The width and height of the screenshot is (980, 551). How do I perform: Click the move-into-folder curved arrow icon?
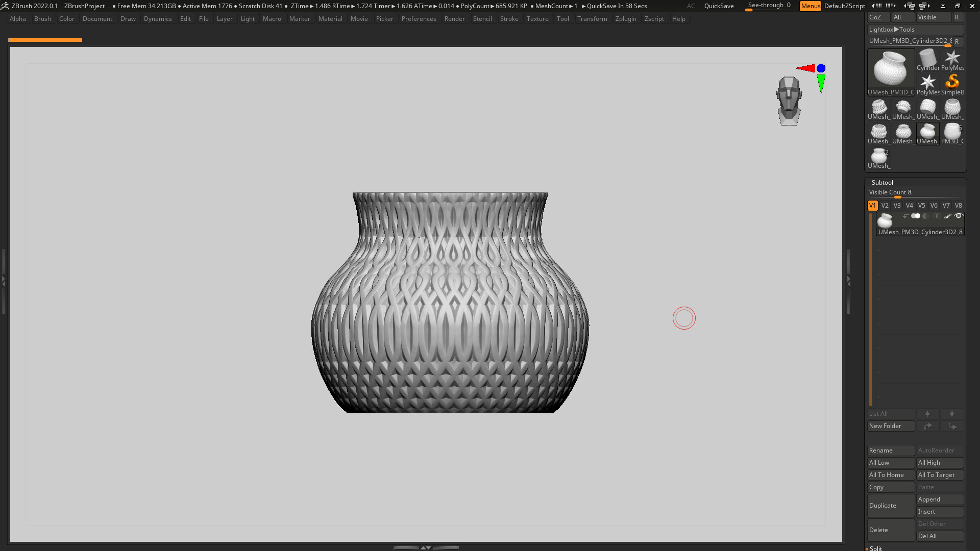tap(927, 426)
